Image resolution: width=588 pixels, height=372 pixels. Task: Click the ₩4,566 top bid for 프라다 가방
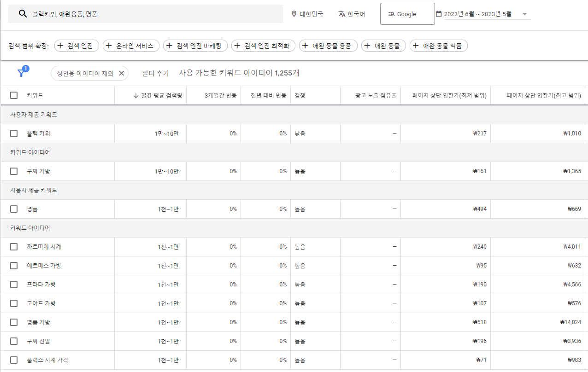pyautogui.click(x=572, y=285)
